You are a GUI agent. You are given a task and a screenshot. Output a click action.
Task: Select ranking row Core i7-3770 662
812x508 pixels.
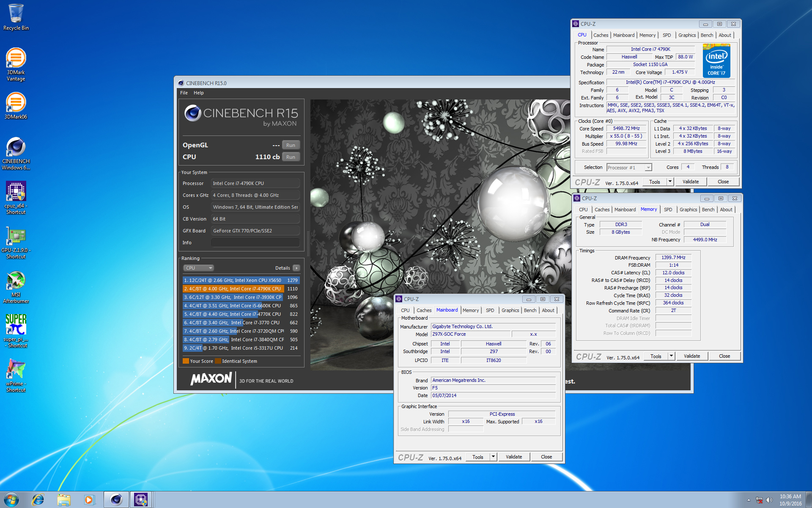[241, 323]
